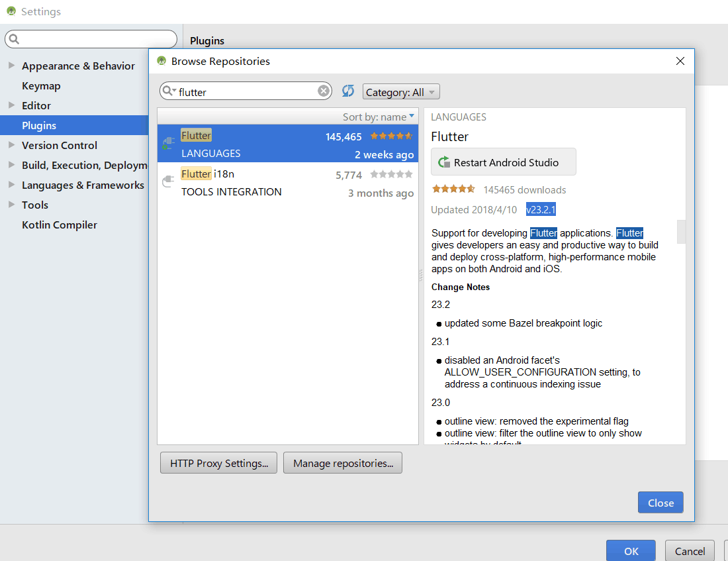Click the search magnifier icon in Browse Repositories
Image resolution: width=728 pixels, height=561 pixels.
click(x=168, y=91)
